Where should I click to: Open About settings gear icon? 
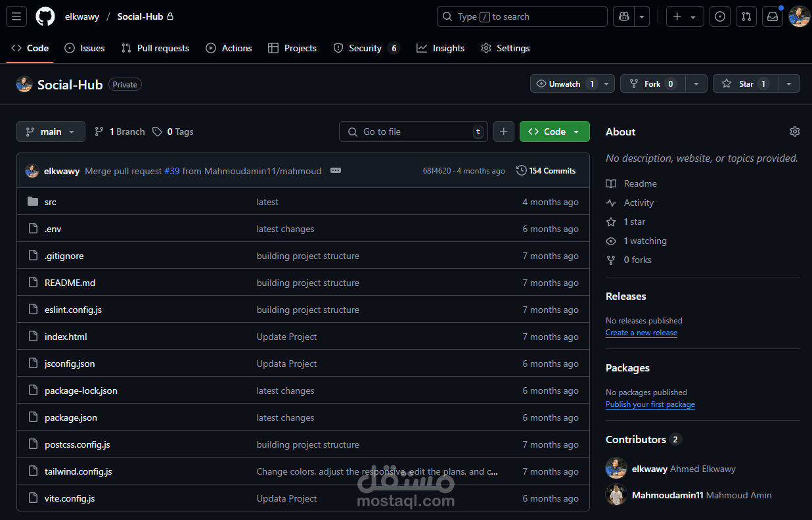pos(795,131)
